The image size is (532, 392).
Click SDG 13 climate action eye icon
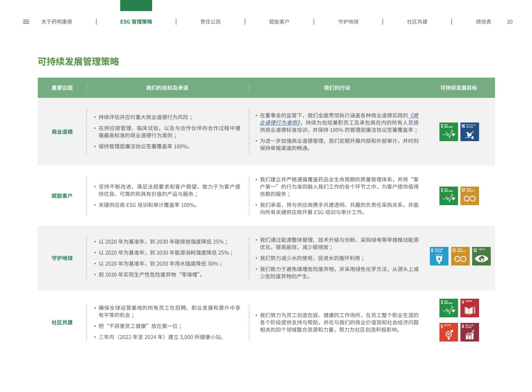pyautogui.click(x=481, y=256)
